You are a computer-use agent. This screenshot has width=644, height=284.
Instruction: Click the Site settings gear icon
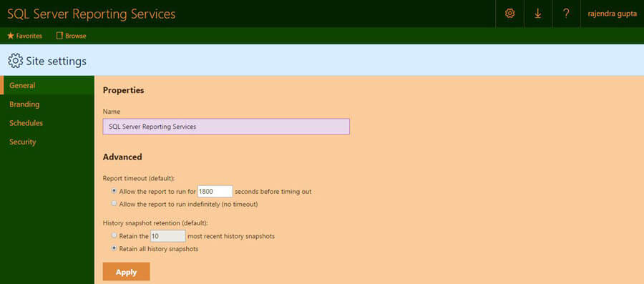tap(16, 61)
